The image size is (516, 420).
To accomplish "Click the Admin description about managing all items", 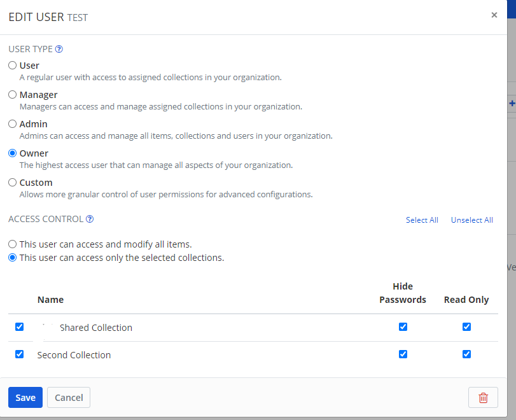I will click(176, 136).
